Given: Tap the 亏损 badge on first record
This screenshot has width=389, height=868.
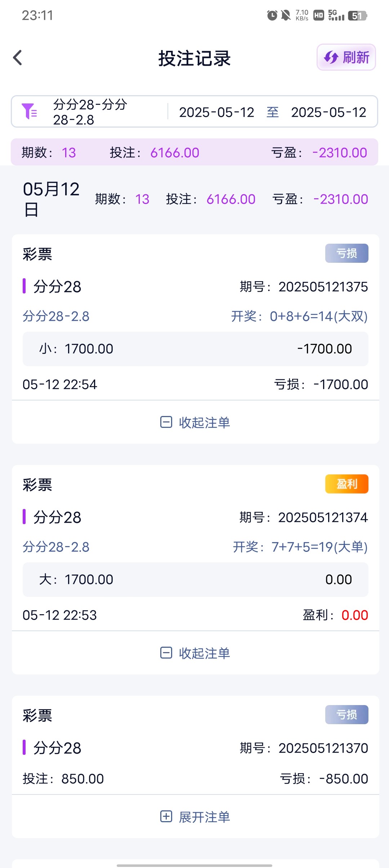Looking at the screenshot, I should [x=346, y=253].
